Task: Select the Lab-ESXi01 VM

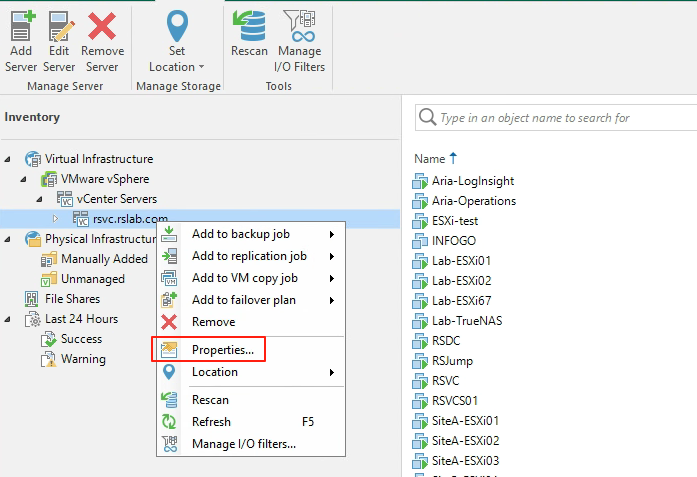Action: tap(452, 261)
